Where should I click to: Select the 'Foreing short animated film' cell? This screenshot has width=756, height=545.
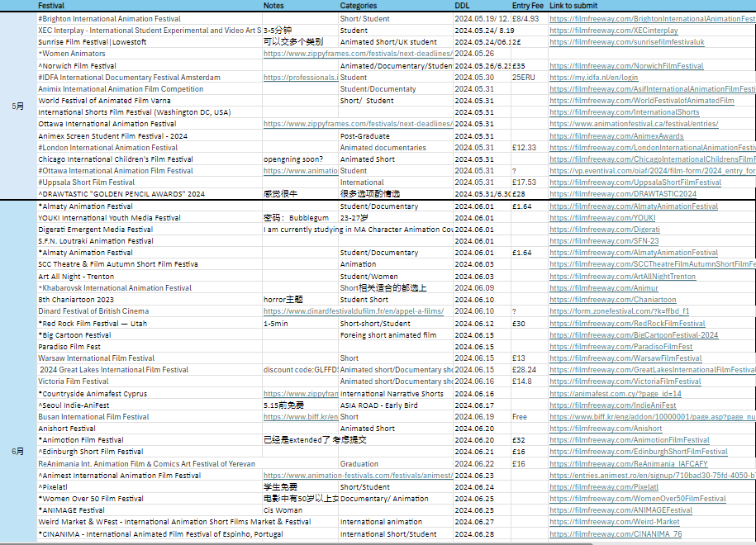pos(396,335)
